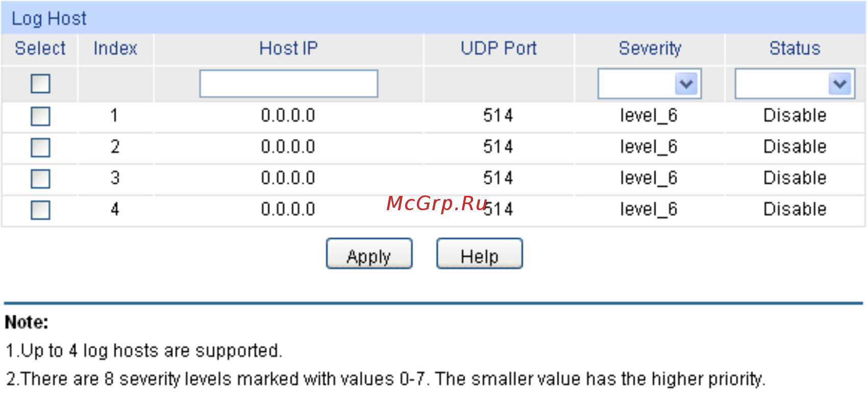
Task: Click the UDP Port column header
Action: (x=499, y=48)
